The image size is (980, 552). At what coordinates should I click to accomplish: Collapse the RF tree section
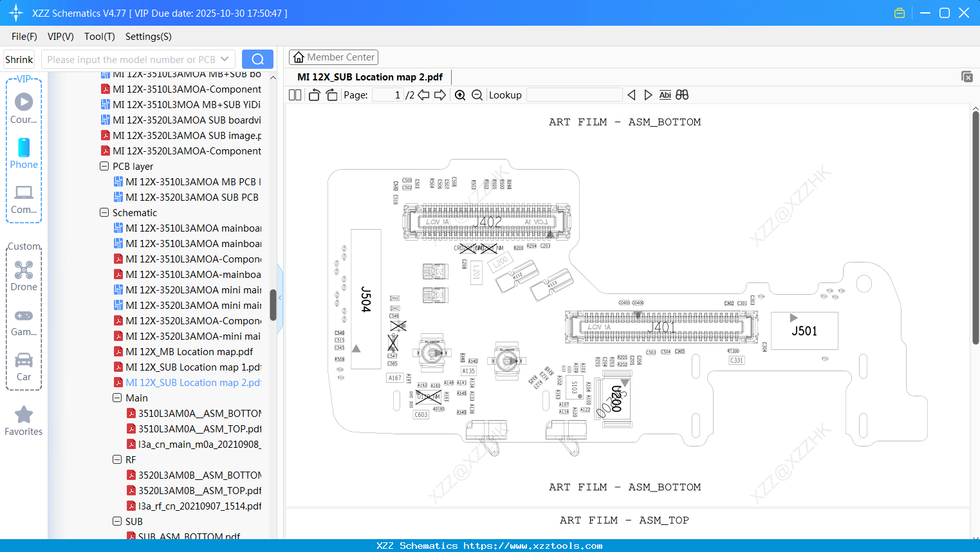[116, 459]
